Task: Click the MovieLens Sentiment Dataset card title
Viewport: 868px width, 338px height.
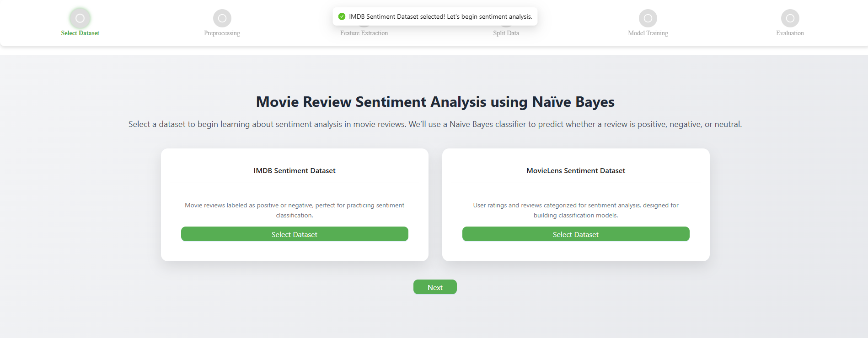Action: point(576,170)
